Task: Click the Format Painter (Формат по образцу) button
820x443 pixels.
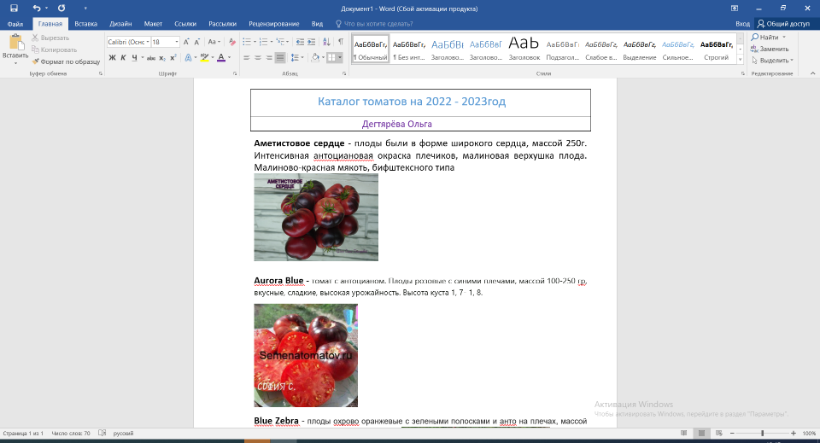Action: point(68,61)
